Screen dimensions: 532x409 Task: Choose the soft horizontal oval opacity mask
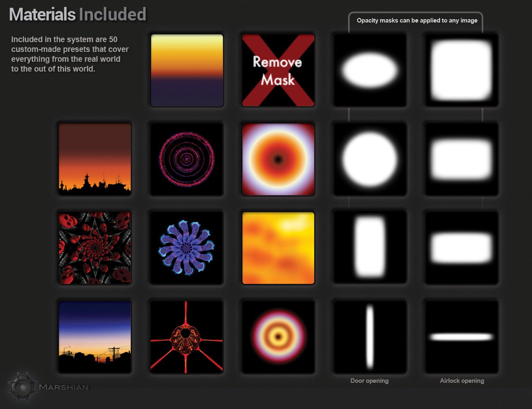[x=370, y=70]
